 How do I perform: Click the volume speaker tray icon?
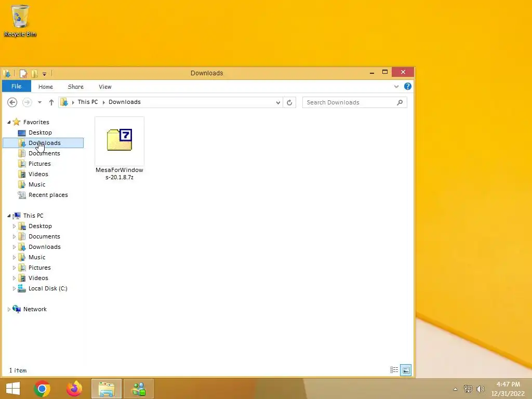(480, 389)
